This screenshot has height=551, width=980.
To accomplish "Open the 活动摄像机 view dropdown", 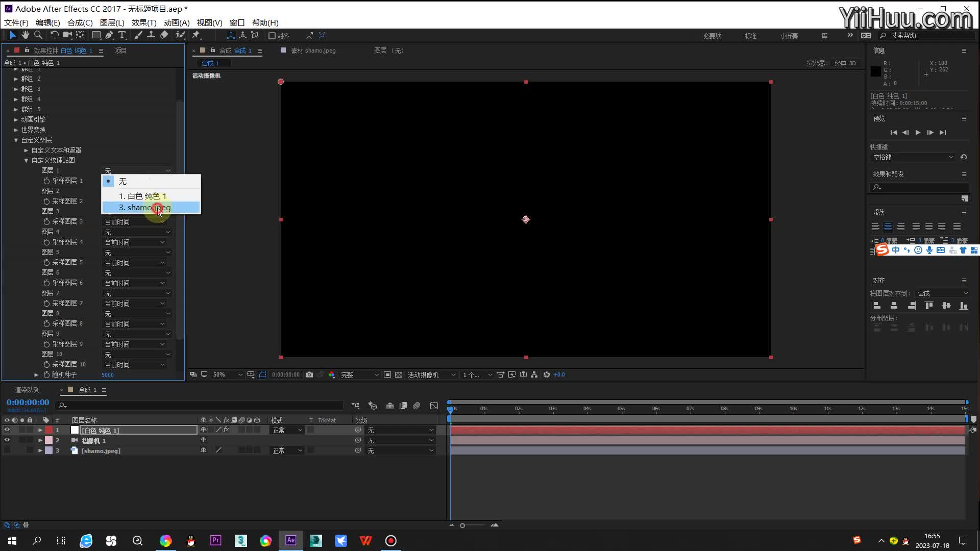I will [x=431, y=374].
